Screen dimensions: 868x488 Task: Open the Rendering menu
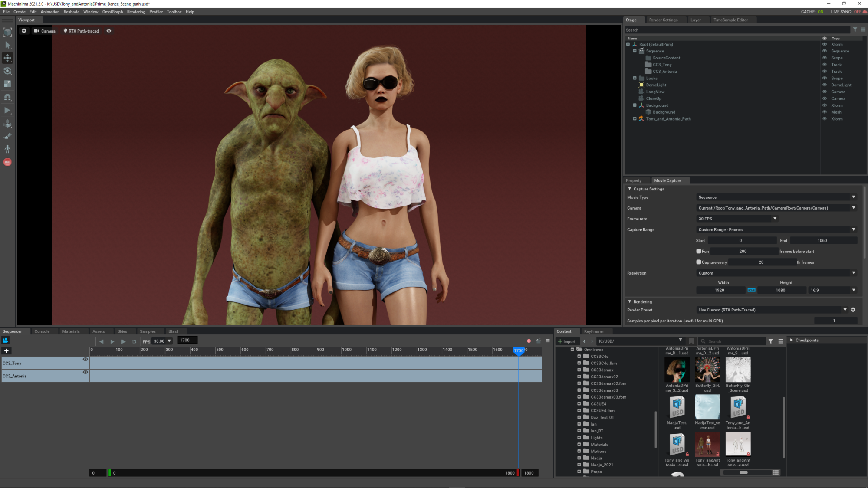[x=136, y=12]
